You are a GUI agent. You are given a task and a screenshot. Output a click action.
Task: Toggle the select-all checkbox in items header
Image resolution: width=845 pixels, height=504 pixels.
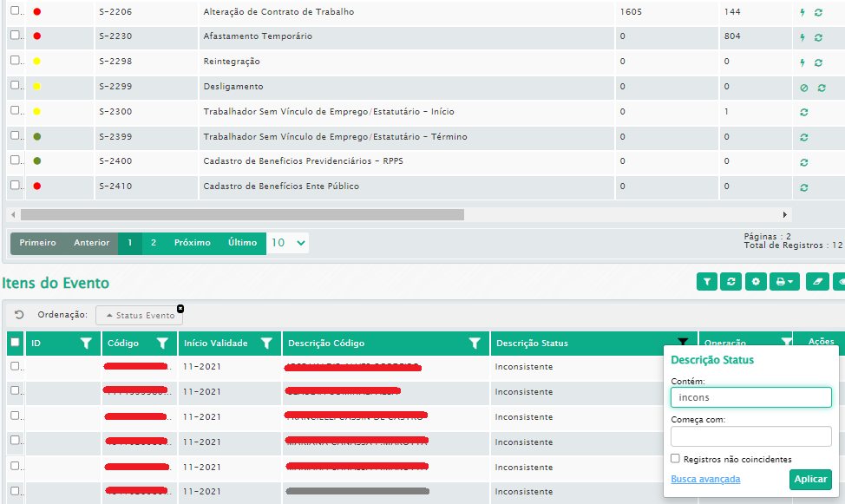click(15, 343)
